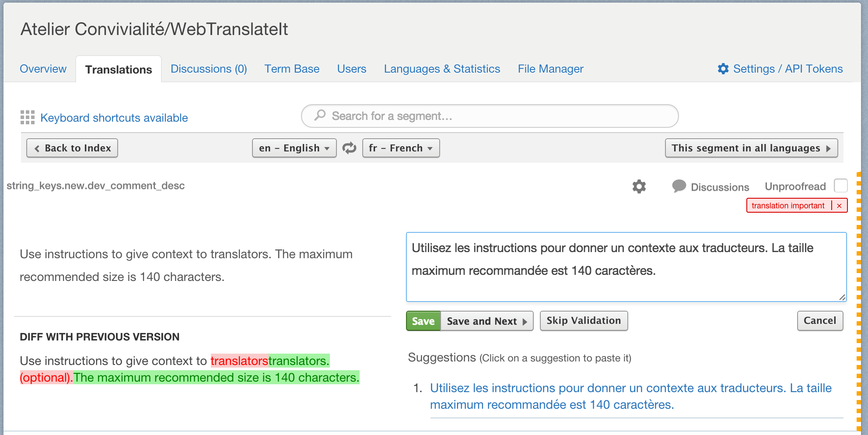This screenshot has height=435, width=868.
Task: Select the Translations tab
Action: coord(119,69)
